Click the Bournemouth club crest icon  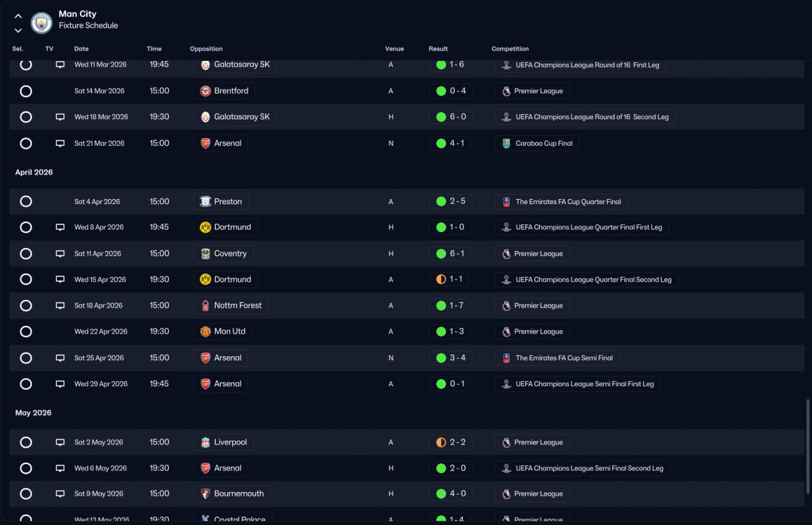tap(206, 494)
